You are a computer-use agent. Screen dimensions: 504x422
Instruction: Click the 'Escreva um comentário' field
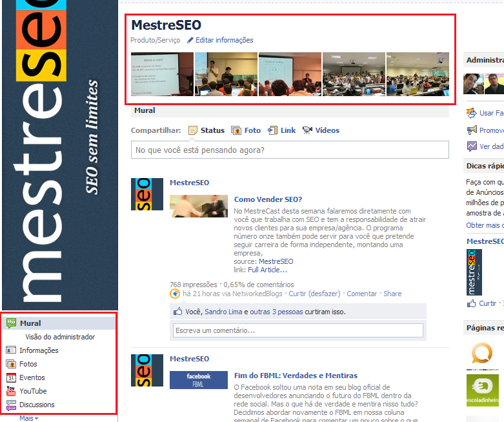point(297,330)
